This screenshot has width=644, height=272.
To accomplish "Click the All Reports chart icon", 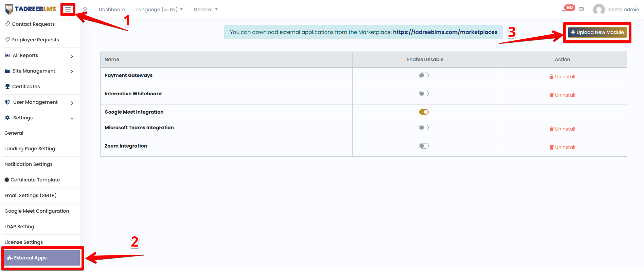I will point(7,55).
